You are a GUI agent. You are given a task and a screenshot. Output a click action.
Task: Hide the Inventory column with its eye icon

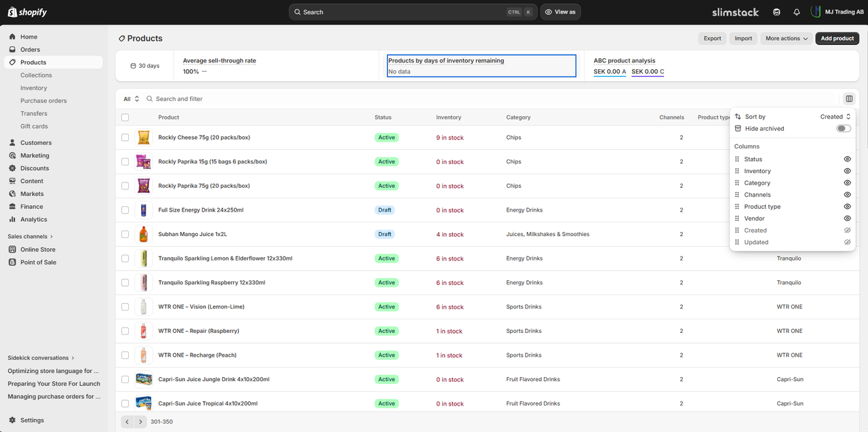tap(847, 171)
